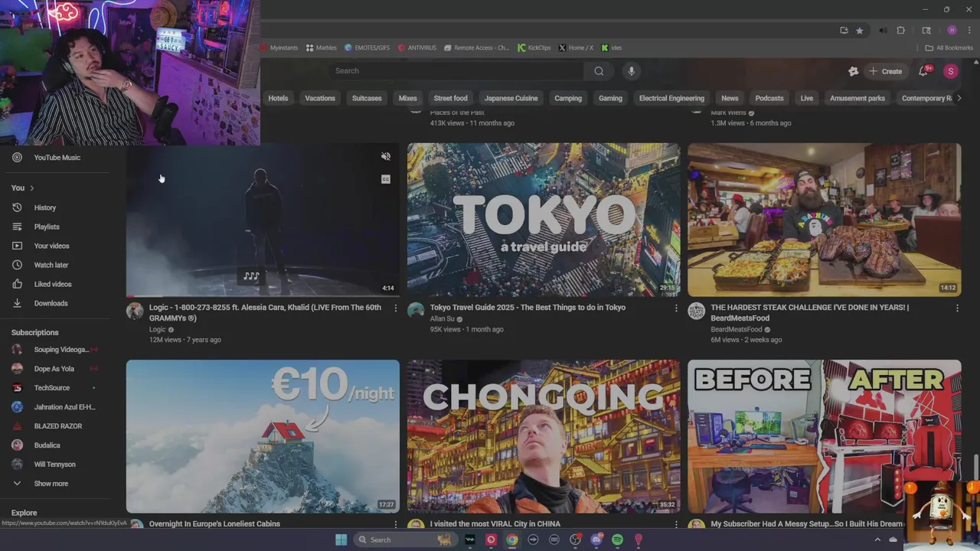980x551 pixels.
Task: Open options menu for Tokyo Travel Guide
Action: [676, 308]
